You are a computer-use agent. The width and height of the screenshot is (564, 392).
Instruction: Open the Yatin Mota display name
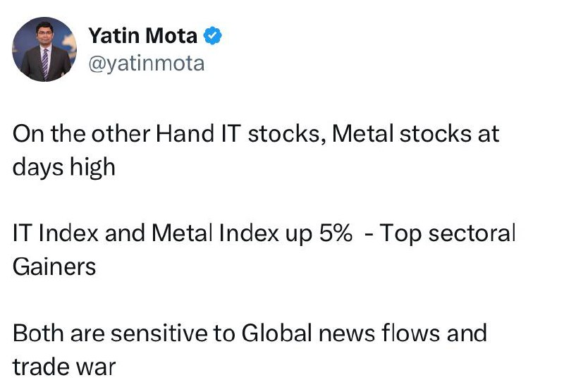point(143,35)
